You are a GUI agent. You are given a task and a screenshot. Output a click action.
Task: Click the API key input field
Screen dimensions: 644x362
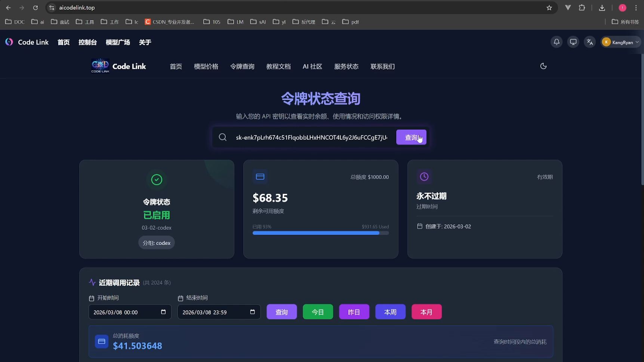312,137
